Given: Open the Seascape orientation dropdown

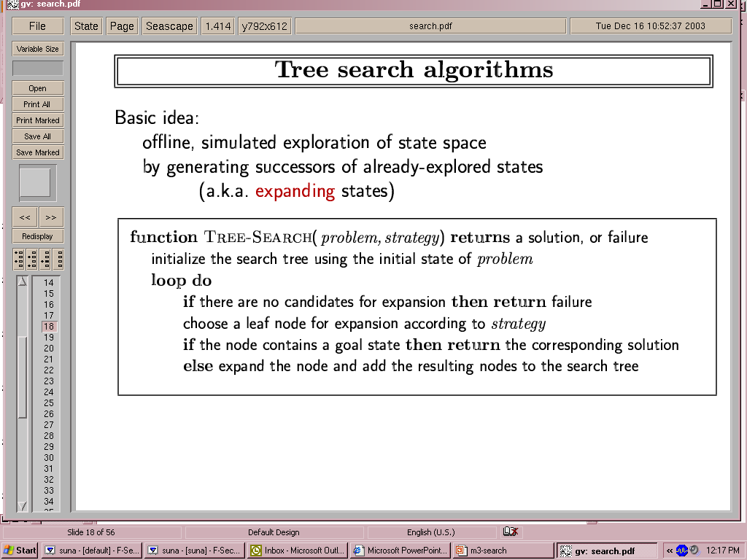Looking at the screenshot, I should 169,26.
